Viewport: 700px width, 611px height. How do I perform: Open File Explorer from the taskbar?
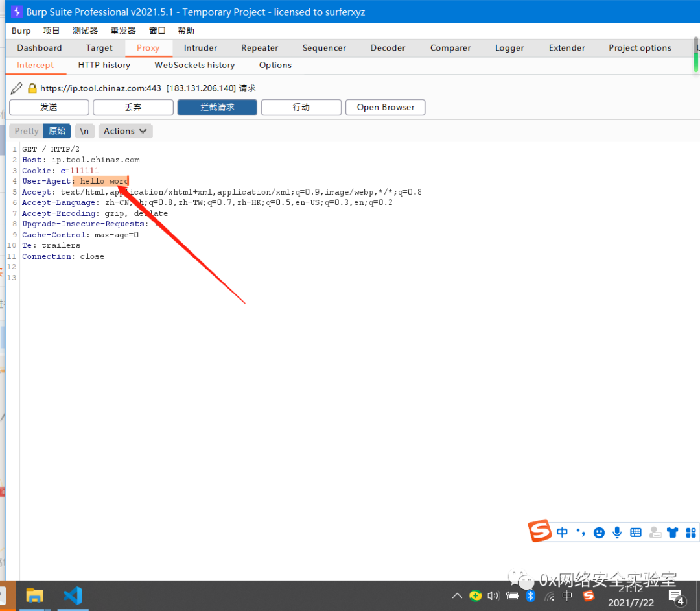coord(34,596)
